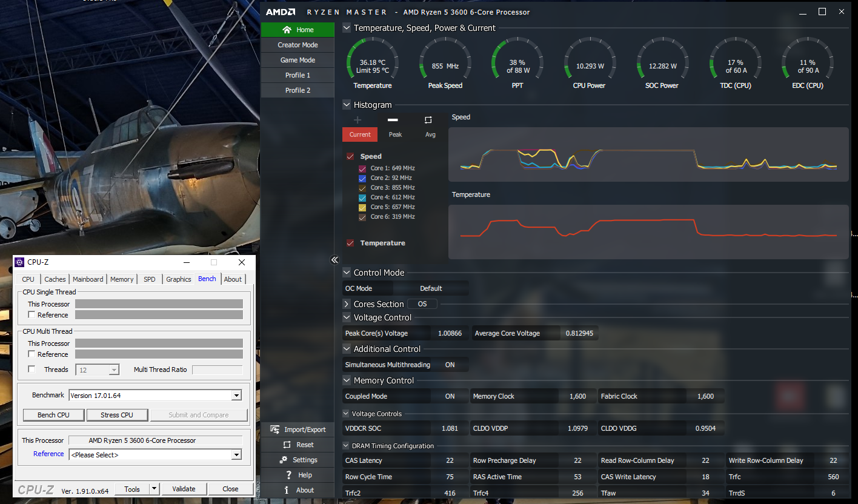Expand the Cores Section
The height and width of the screenshot is (504, 858).
[347, 304]
